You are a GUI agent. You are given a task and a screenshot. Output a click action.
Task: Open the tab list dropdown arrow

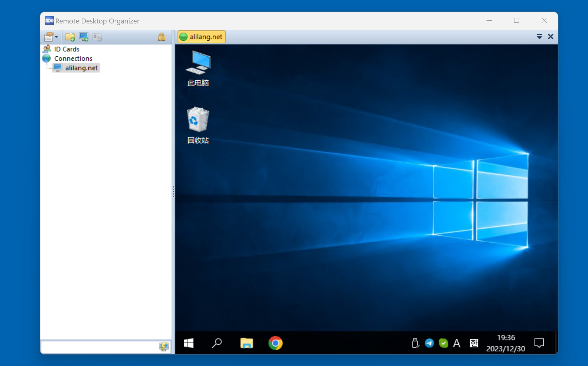[539, 37]
